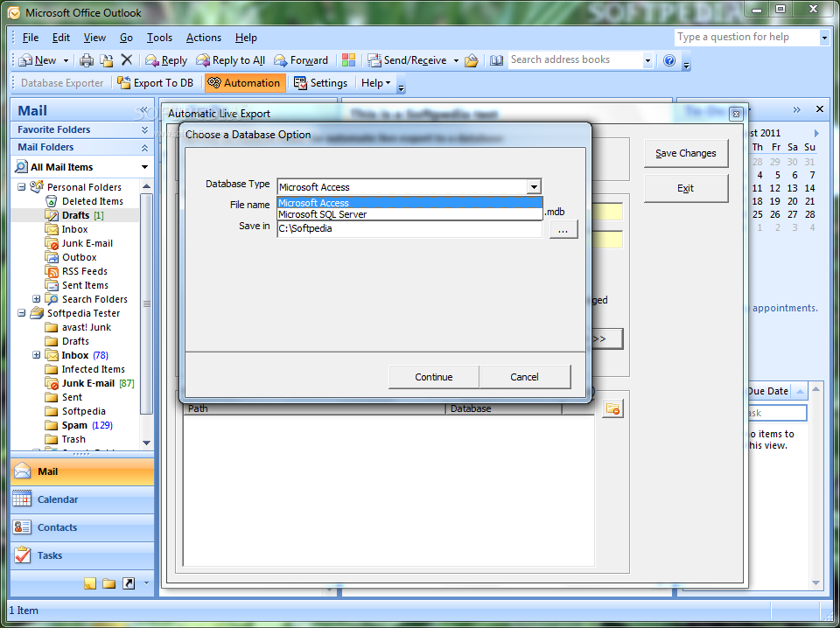Click the Categorize colored squares icon
Viewport: 840px width, 628px height.
pos(349,60)
